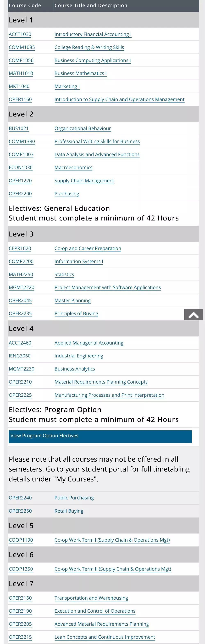This screenshot has width=205, height=644.
Task: Select the OPER2250 elective code
Action: [x=20, y=511]
